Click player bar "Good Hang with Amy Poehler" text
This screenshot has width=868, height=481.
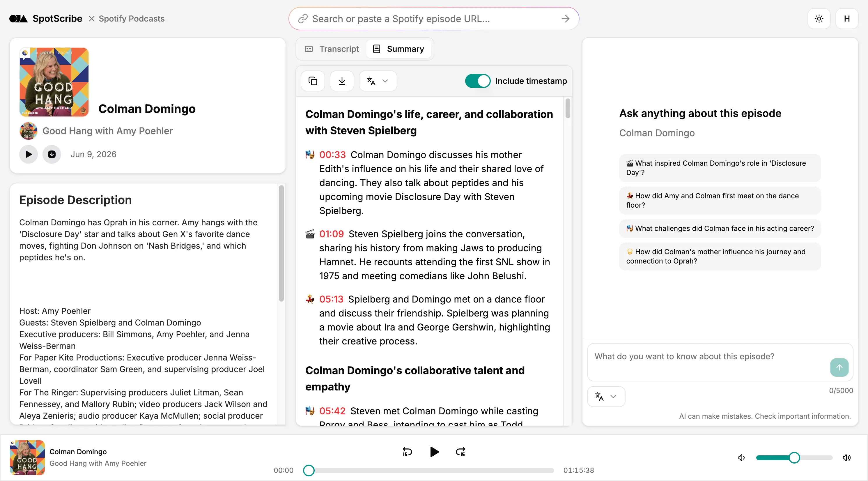[98, 464]
